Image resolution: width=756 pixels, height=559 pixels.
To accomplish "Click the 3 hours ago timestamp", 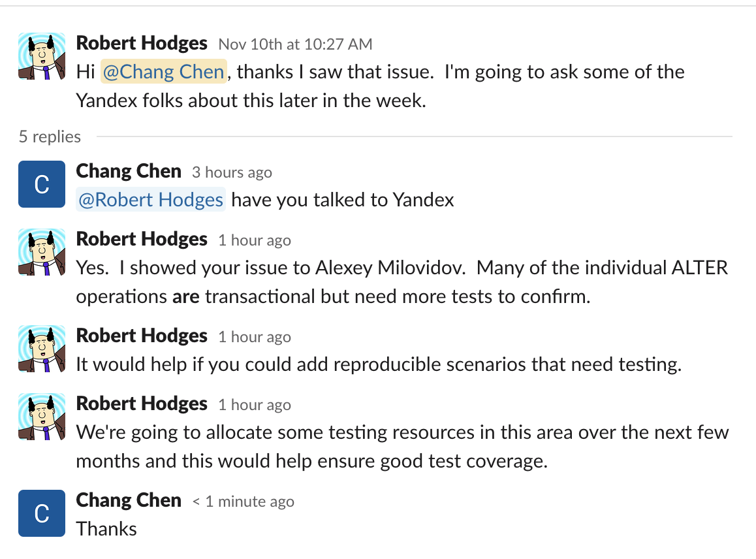I will [231, 172].
